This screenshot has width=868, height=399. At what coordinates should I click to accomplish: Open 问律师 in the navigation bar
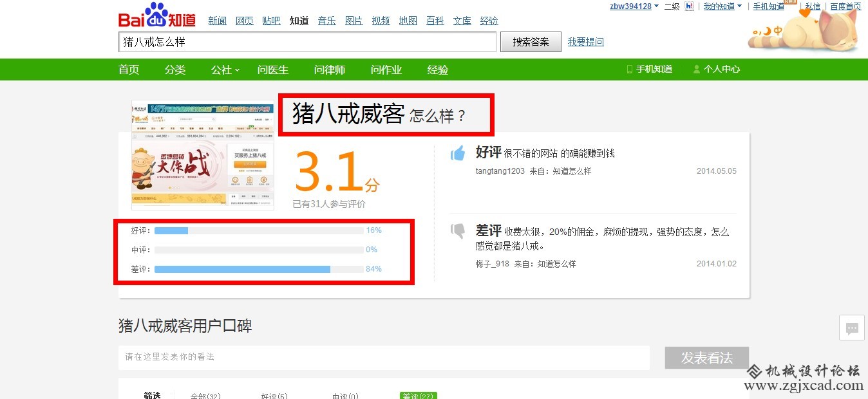point(330,70)
